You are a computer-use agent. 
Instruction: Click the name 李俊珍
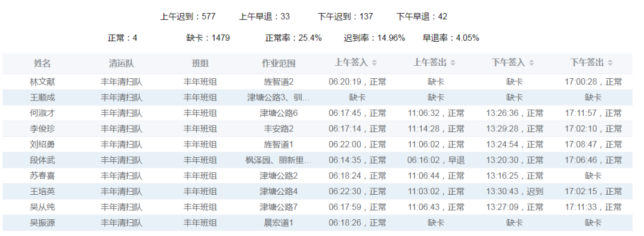pyautogui.click(x=42, y=128)
